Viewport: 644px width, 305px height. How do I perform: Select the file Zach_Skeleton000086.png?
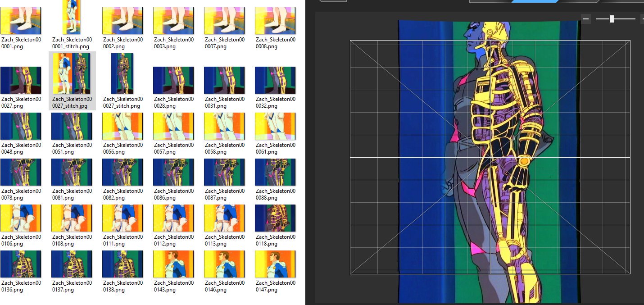[x=174, y=180]
